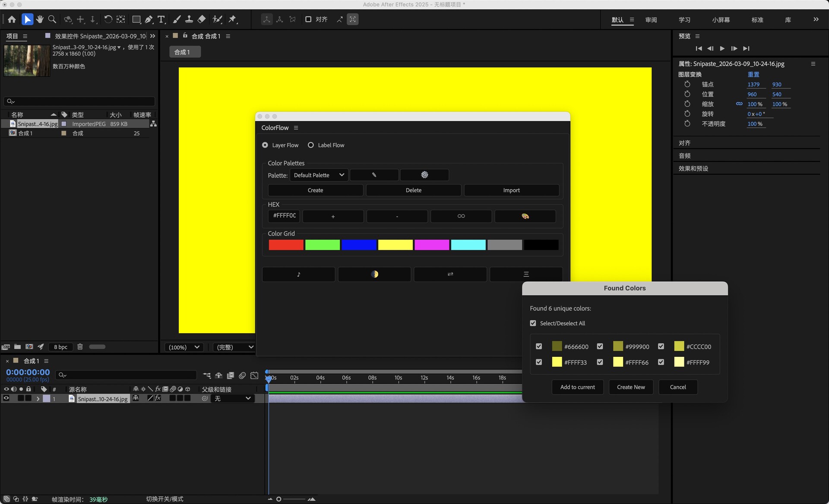Open the Default Palette dropdown

pos(319,175)
